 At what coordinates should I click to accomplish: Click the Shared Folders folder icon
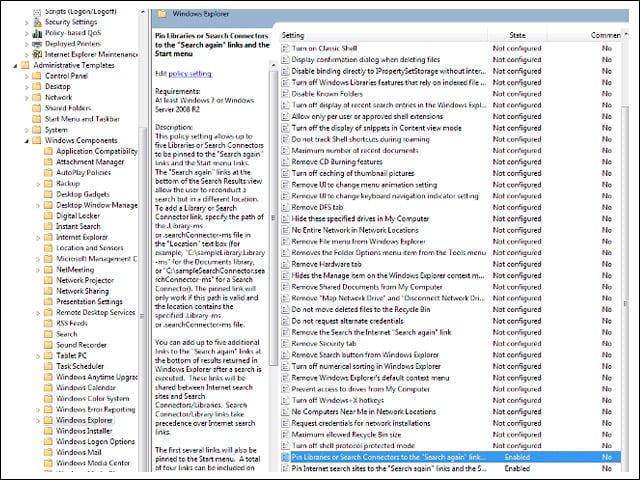[37, 108]
